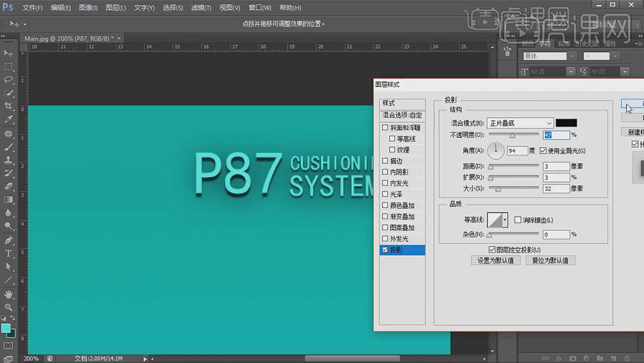The height and width of the screenshot is (363, 644).
Task: Expand the 等高线 contour picker arrow
Action: (x=504, y=220)
